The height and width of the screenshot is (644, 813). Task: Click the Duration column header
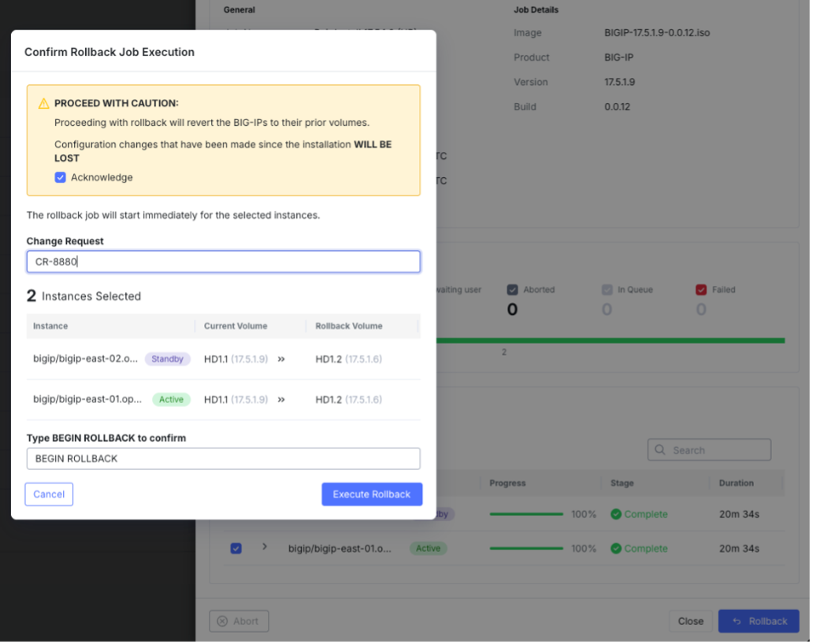click(x=738, y=484)
